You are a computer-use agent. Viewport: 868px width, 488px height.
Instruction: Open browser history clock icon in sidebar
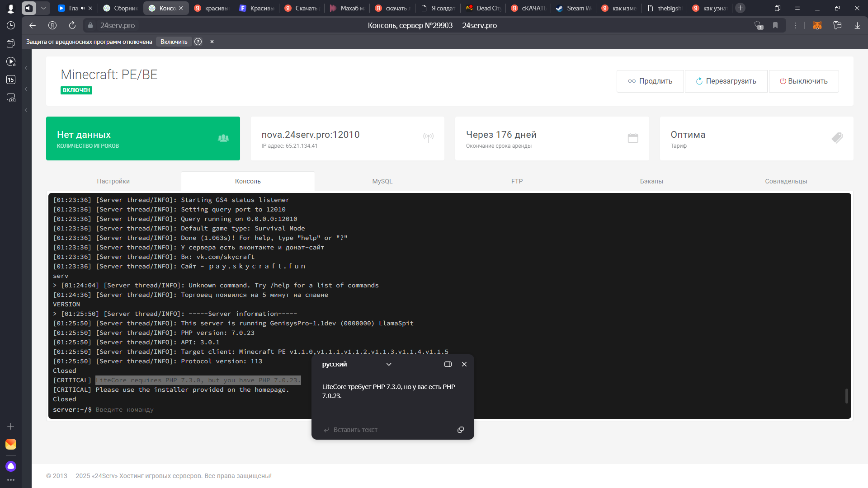(11, 26)
